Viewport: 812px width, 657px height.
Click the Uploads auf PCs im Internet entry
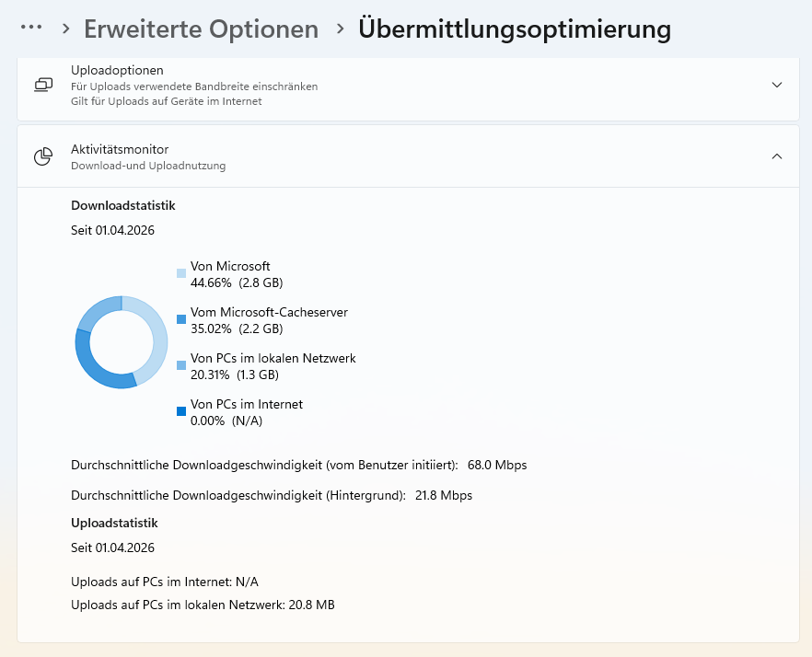point(165,582)
